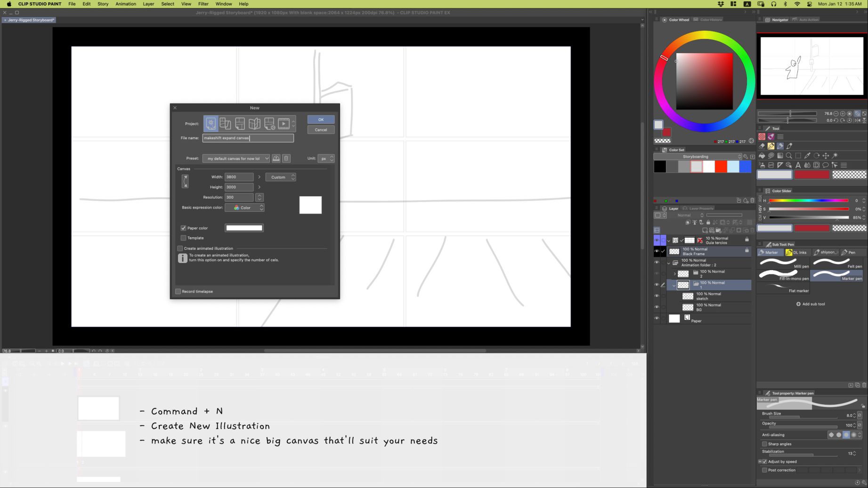
Task: Click the canvas Width field
Action: point(239,177)
